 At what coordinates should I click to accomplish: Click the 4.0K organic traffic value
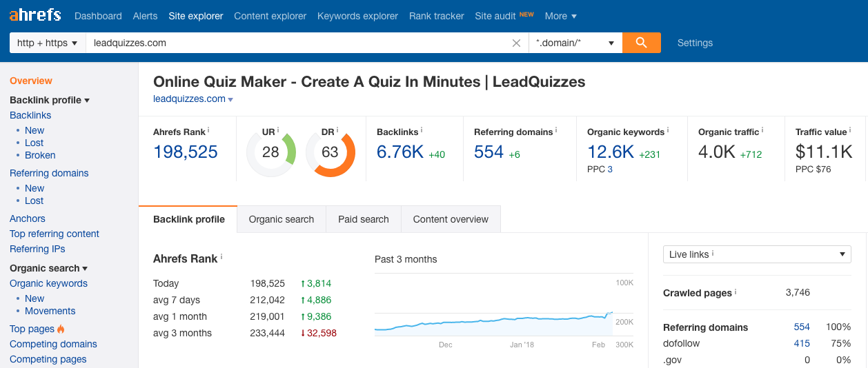[717, 152]
